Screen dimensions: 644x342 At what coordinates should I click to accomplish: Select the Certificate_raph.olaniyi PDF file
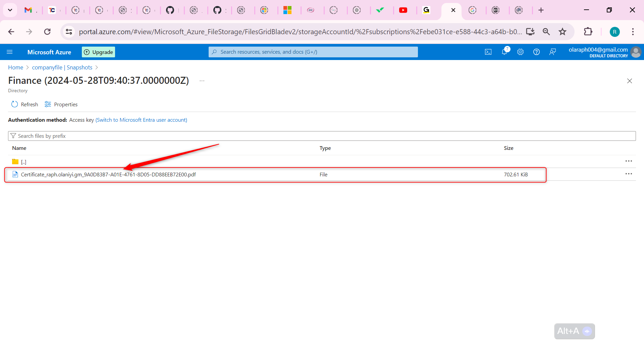[108, 174]
